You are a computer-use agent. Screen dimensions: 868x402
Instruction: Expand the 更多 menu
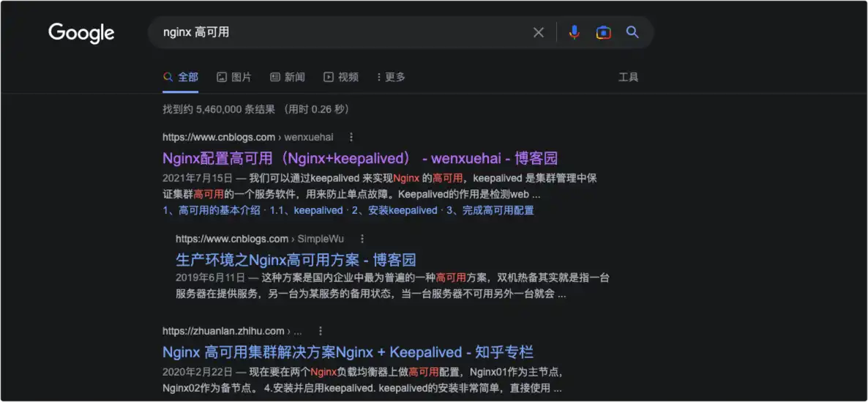tap(391, 78)
